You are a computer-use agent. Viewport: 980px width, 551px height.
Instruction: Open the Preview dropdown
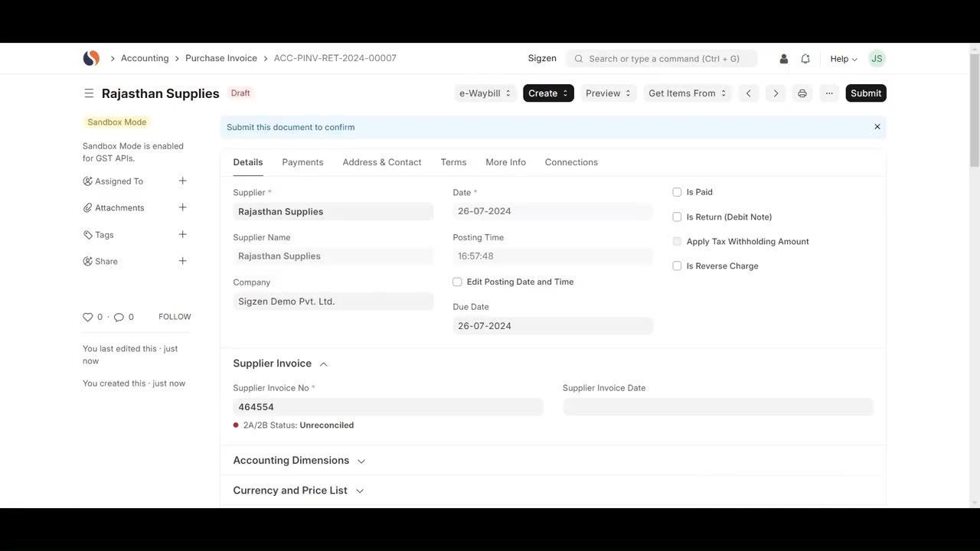click(608, 93)
